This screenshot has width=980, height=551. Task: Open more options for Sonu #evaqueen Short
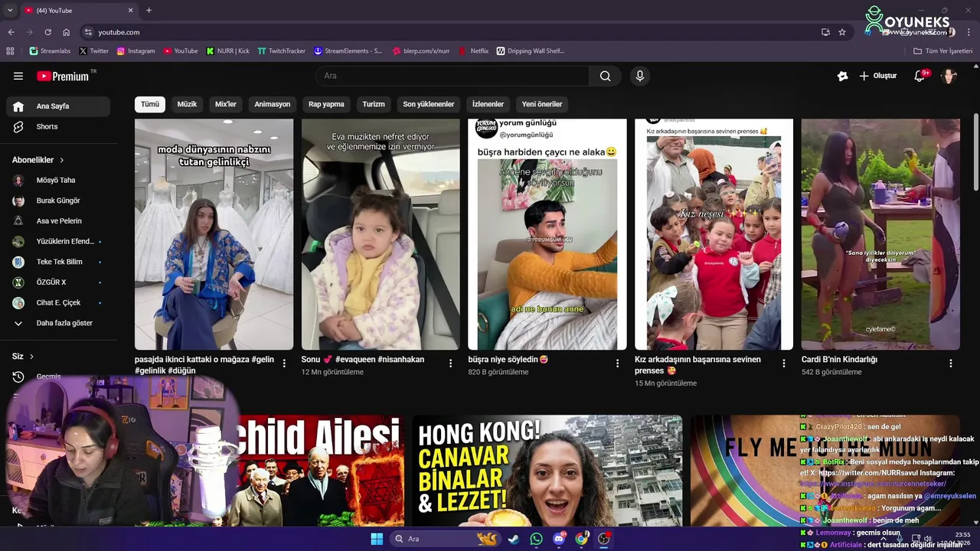450,364
